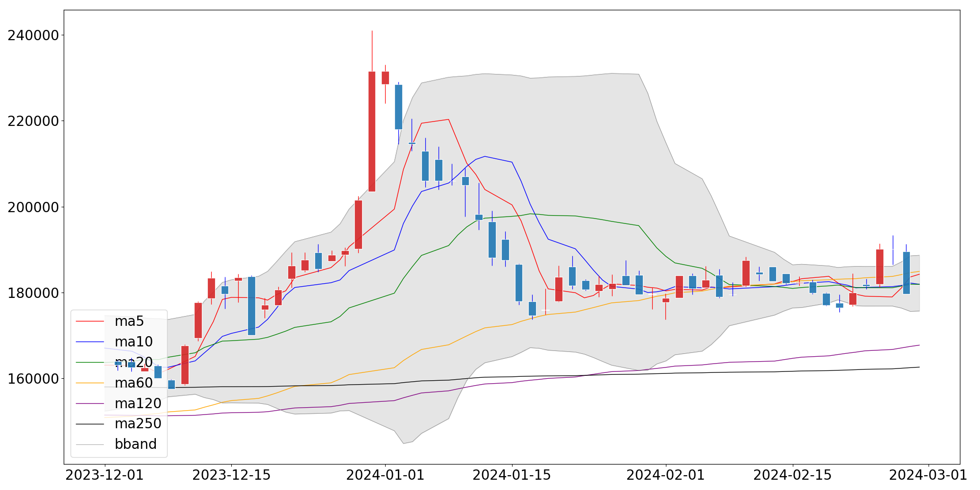Select the 2024-01-15 x-axis date label
The height and width of the screenshot is (490, 980).
(512, 475)
